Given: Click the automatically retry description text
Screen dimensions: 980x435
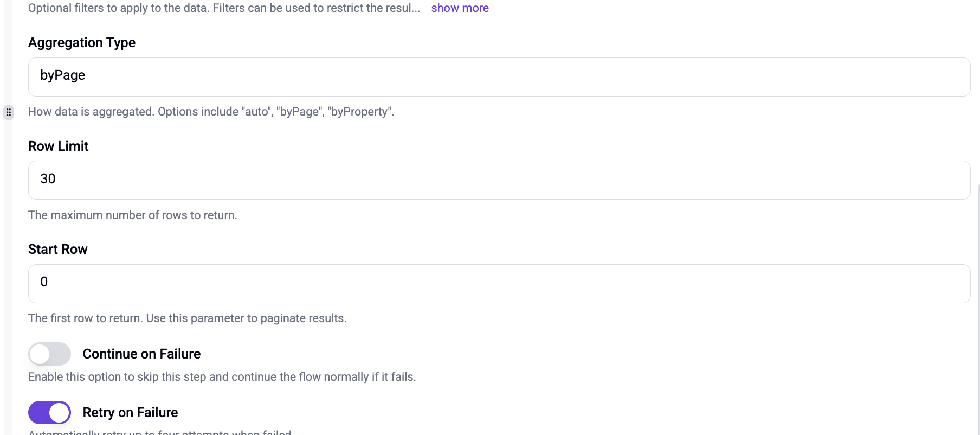Looking at the screenshot, I should point(160,432).
